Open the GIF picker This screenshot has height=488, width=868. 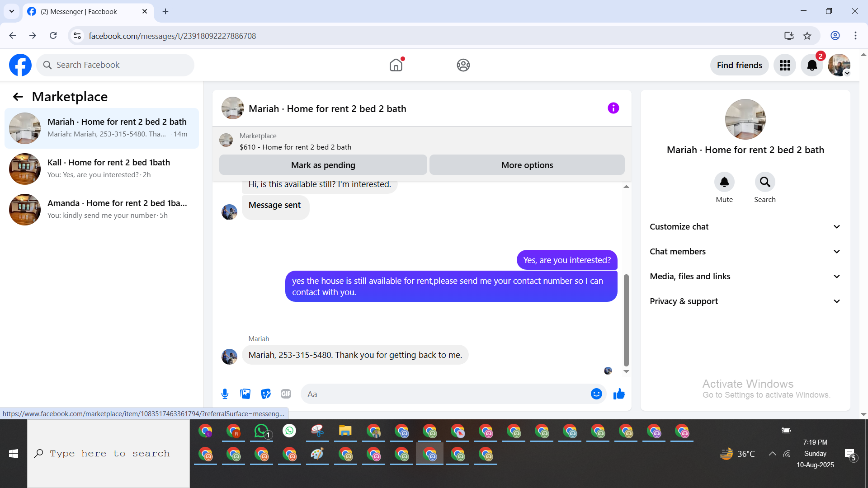(286, 394)
